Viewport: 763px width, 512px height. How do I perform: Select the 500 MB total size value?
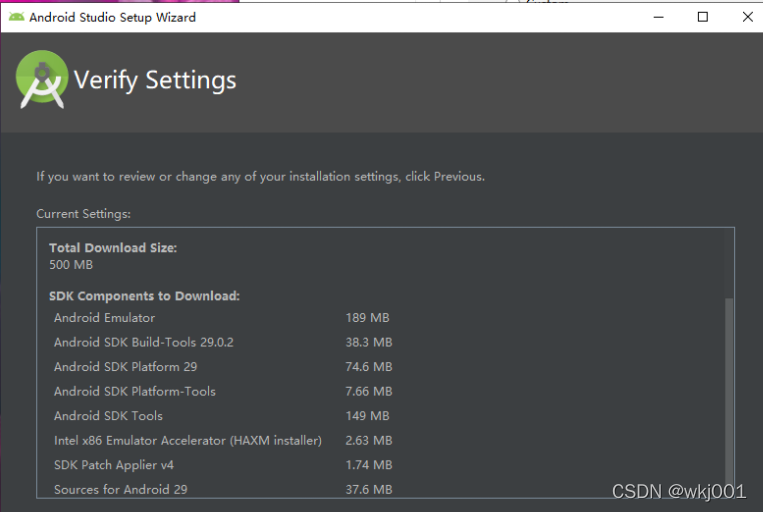pyautogui.click(x=71, y=265)
